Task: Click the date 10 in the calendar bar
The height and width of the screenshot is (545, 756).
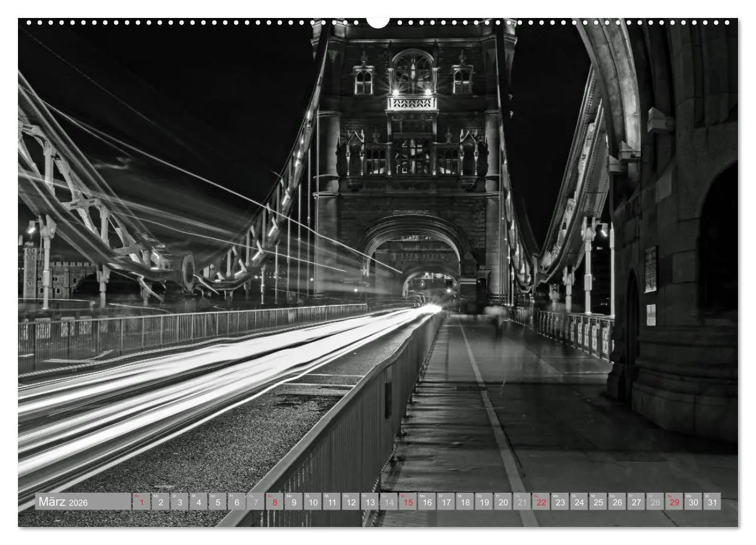Action: point(313,502)
